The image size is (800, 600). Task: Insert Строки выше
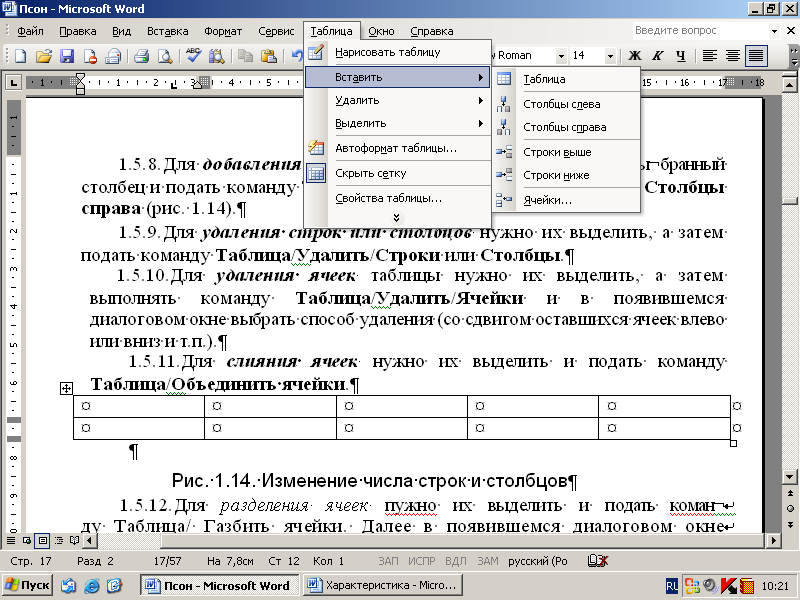click(566, 152)
